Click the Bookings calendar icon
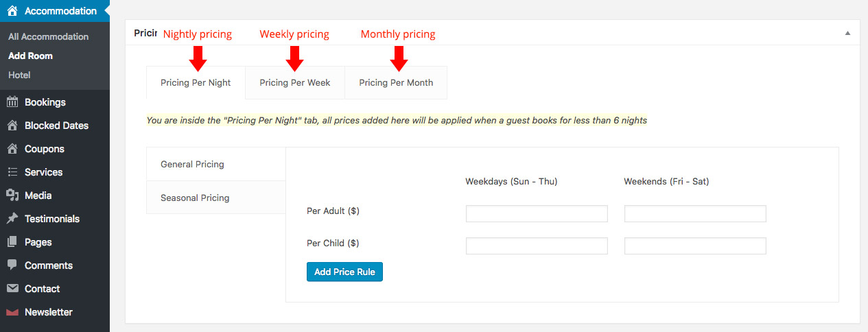868x332 pixels. (12, 102)
